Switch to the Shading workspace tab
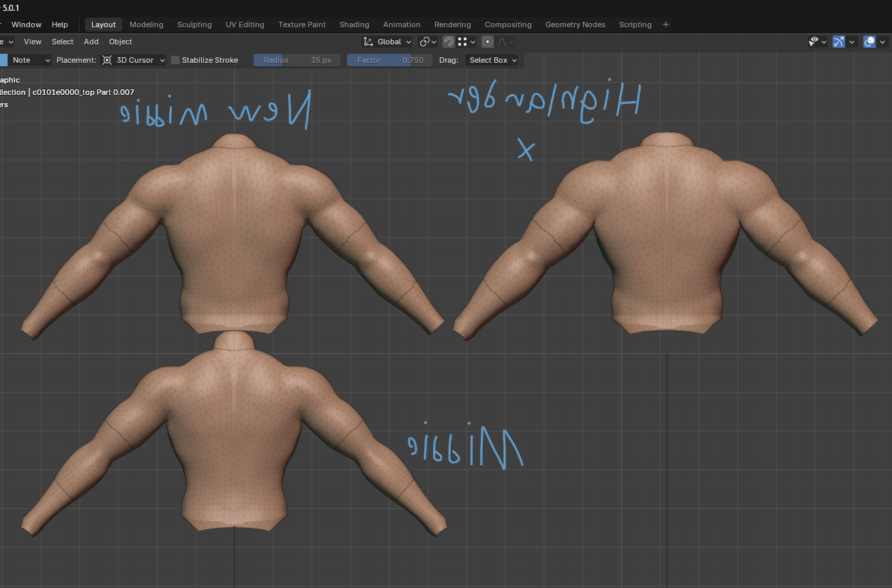The height and width of the screenshot is (588, 892). (x=354, y=25)
